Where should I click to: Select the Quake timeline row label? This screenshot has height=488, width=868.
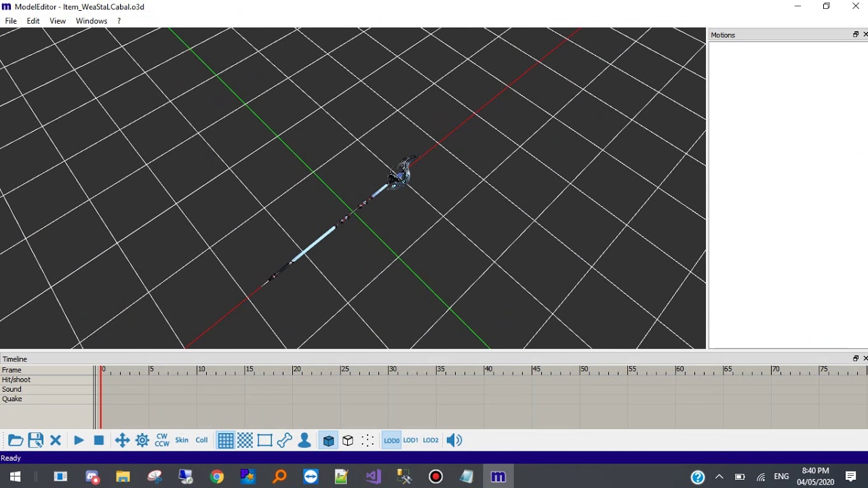(x=12, y=399)
